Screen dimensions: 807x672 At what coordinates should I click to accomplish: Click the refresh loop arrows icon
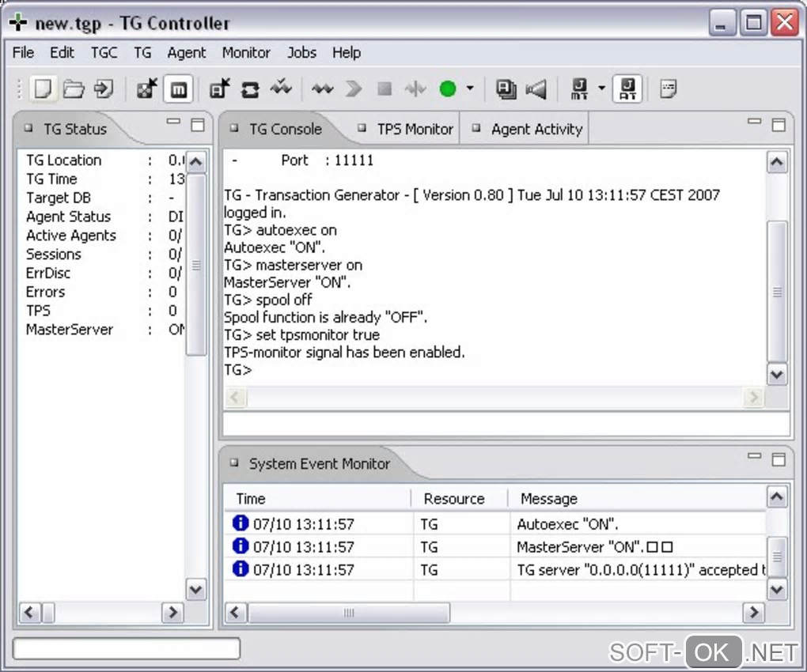[x=250, y=90]
